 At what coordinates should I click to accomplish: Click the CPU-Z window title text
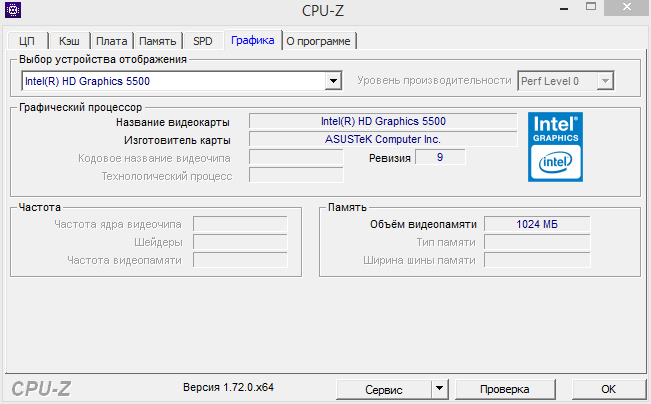point(323,11)
